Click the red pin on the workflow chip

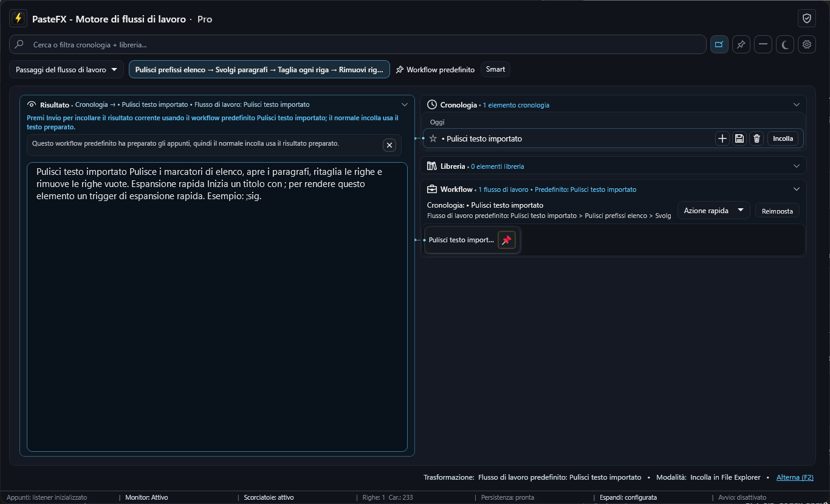tap(507, 240)
